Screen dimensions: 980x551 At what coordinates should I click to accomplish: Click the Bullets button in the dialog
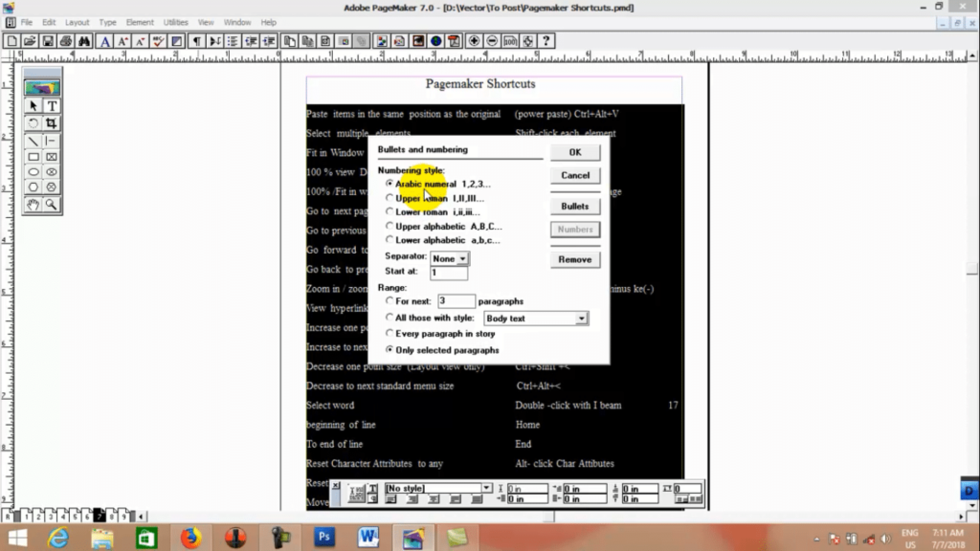click(575, 207)
